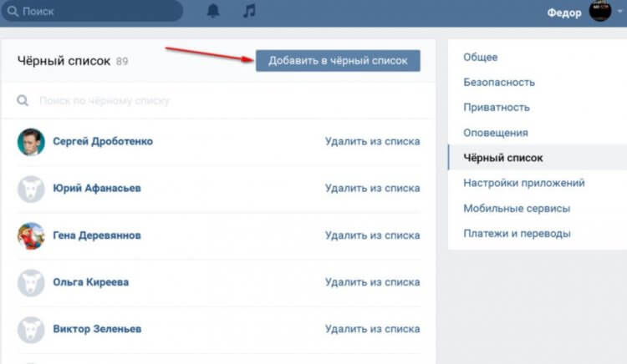
Task: Click the magnifier icon in top search bar
Action: coord(13,11)
